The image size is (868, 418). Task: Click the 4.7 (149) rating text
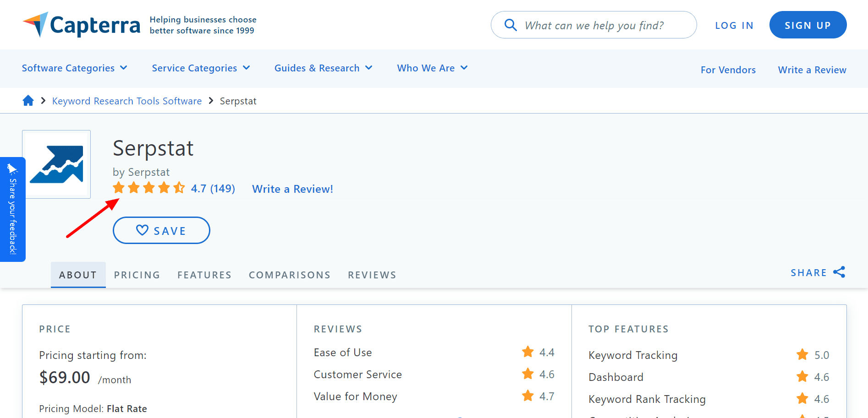213,189
